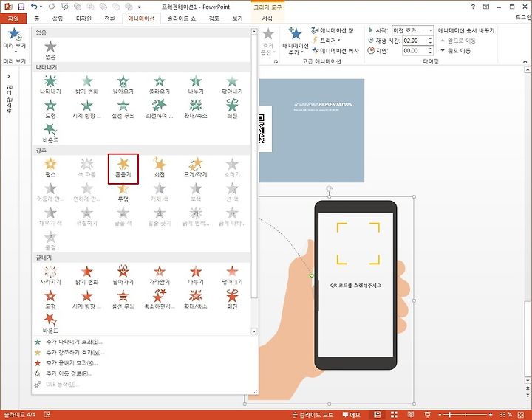Save the presentation from quick access toolbar
532x420 pixels.
coord(21,7)
